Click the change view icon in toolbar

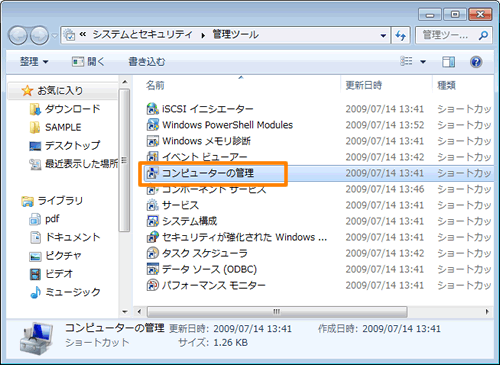pos(406,61)
